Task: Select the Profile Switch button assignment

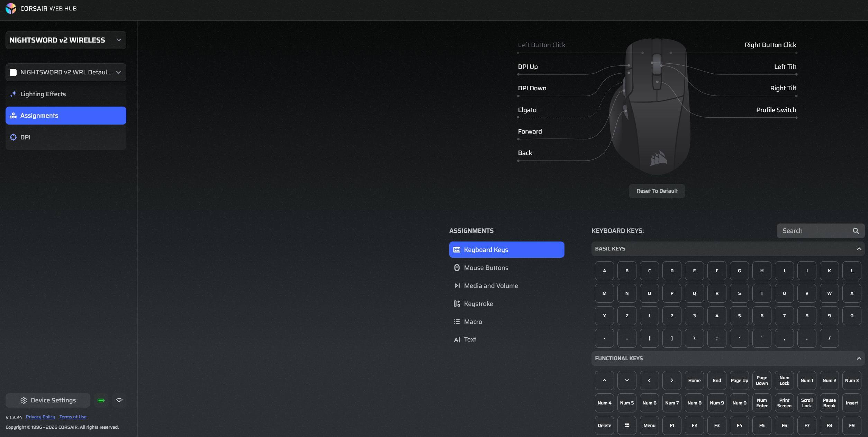Action: pyautogui.click(x=776, y=110)
